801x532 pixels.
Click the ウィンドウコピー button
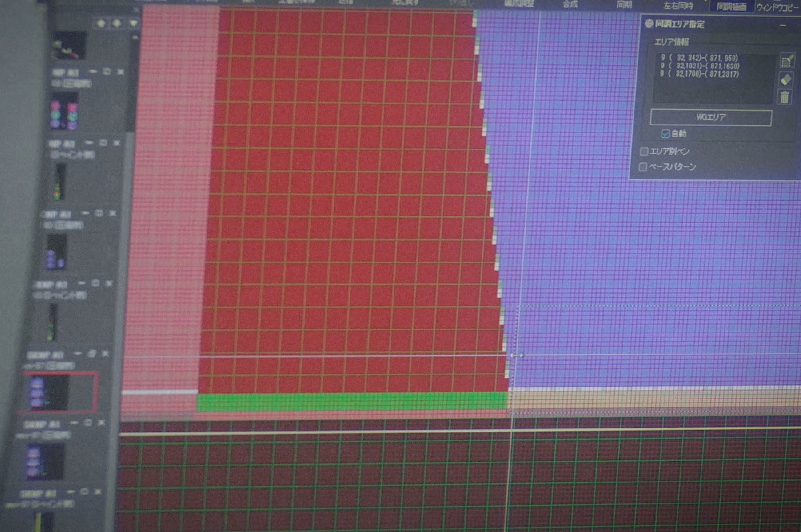pyautogui.click(x=778, y=7)
